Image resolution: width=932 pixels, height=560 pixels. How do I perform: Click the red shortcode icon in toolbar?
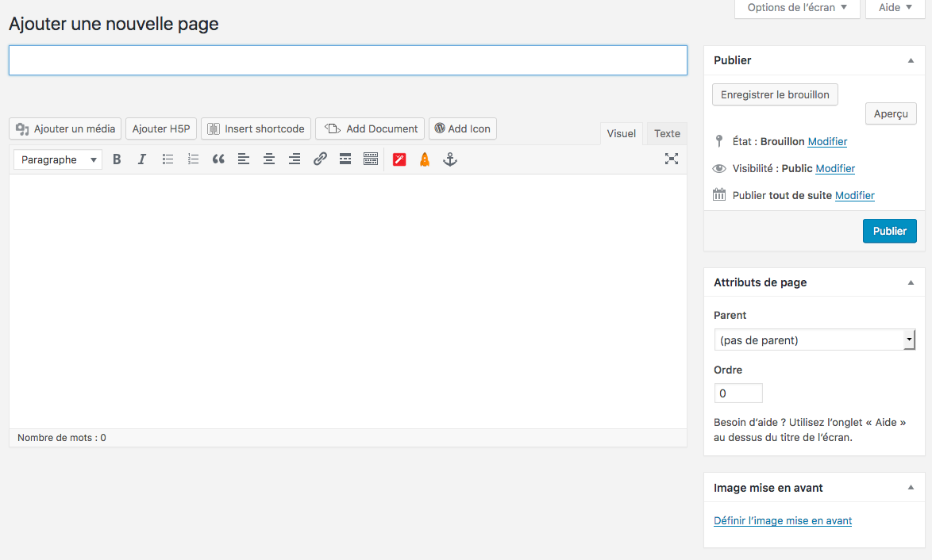399,159
